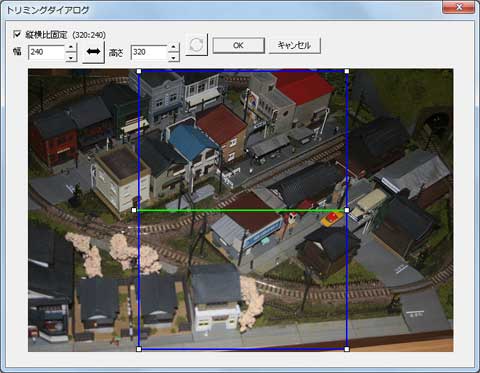Click the top-left crop handle
Image resolution: width=480 pixels, height=373 pixels.
(139, 71)
